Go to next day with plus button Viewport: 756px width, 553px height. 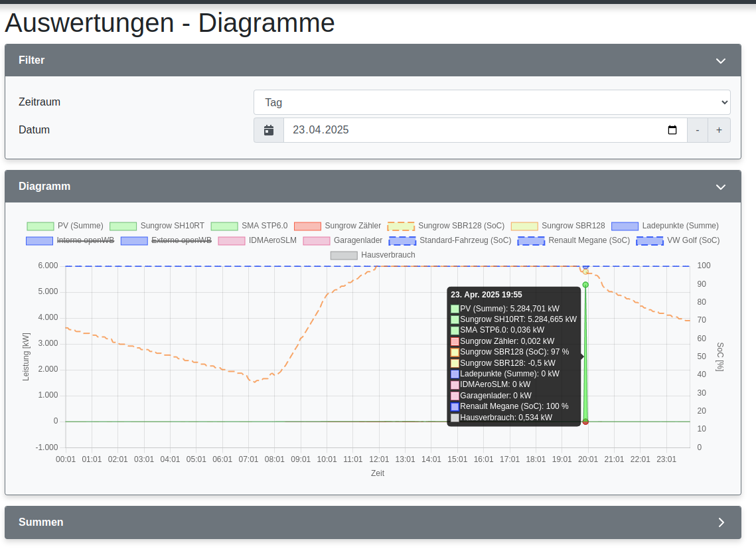coord(719,130)
